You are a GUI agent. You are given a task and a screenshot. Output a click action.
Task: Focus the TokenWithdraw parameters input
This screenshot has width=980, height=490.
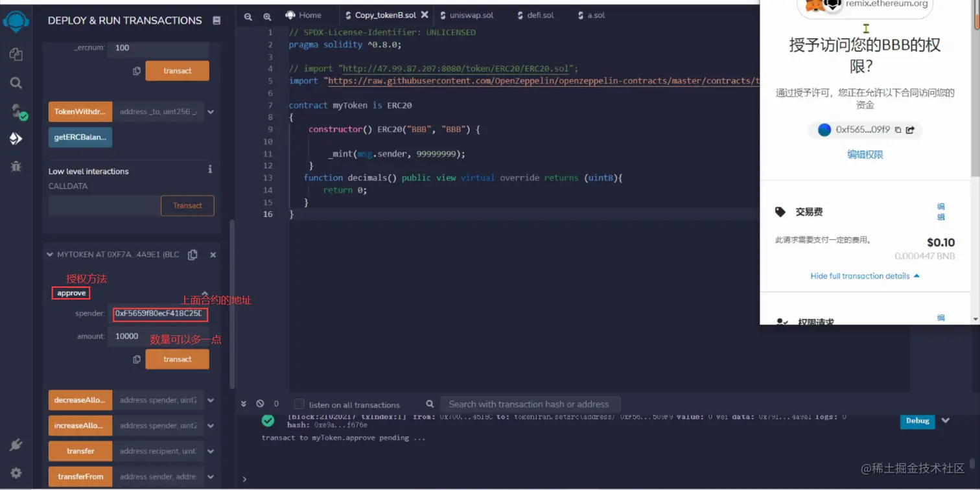158,111
